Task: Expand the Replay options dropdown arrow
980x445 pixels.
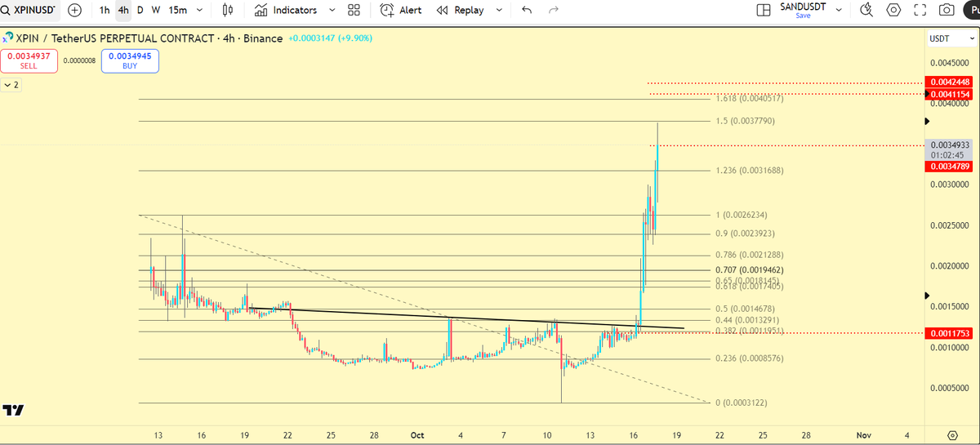Action: coord(498,10)
